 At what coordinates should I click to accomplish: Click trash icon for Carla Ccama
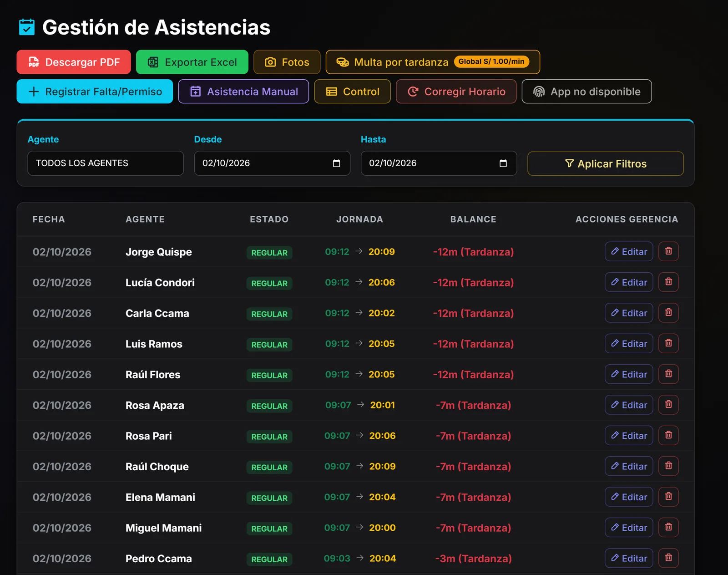(668, 313)
